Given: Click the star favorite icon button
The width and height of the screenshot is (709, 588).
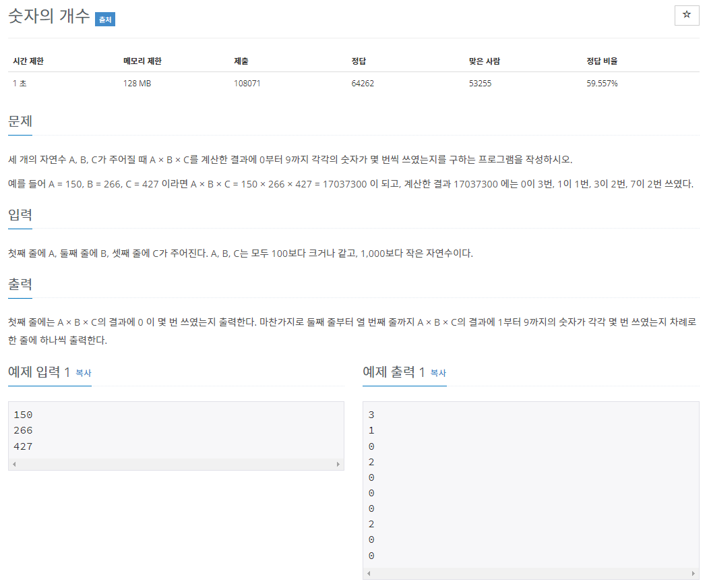Looking at the screenshot, I should (x=686, y=16).
